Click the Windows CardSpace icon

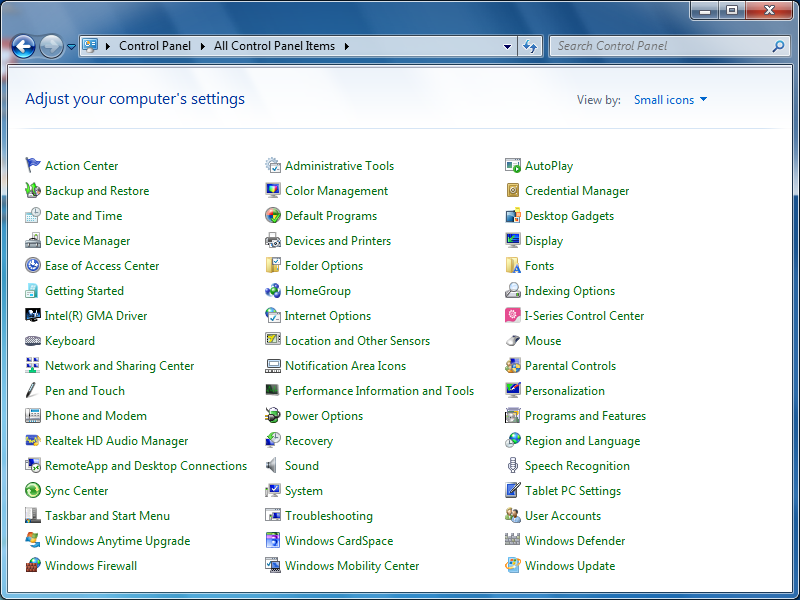tap(273, 540)
